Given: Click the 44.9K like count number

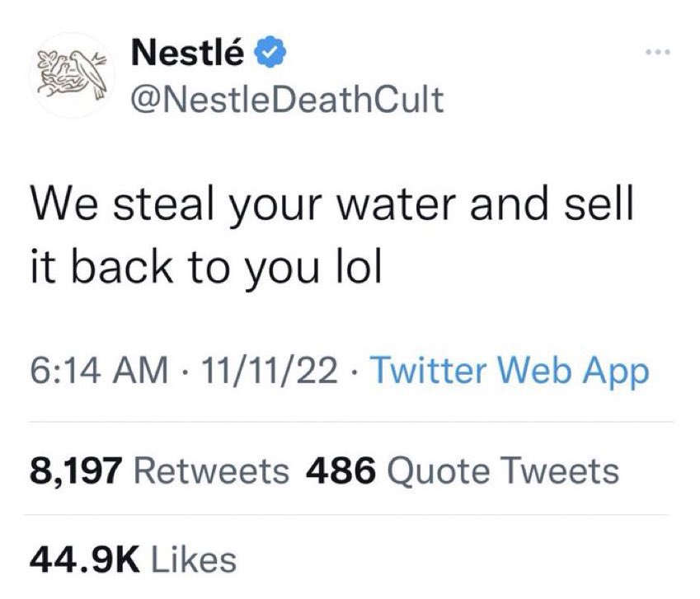Looking at the screenshot, I should pyautogui.click(x=85, y=559).
